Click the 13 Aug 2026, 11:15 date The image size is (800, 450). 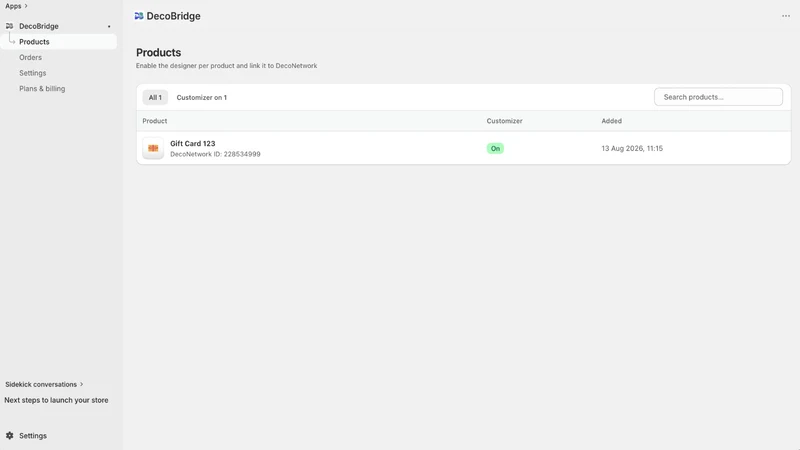[632, 148]
